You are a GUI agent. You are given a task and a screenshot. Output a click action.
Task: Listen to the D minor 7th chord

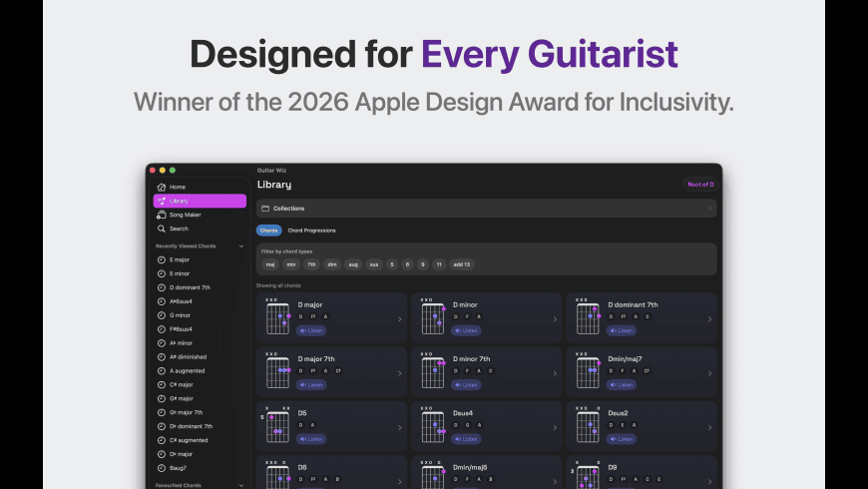pos(466,385)
